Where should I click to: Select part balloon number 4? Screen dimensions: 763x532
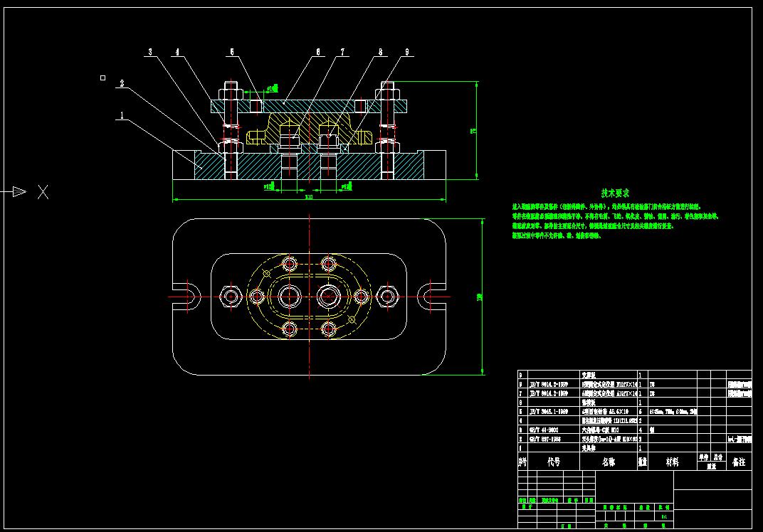pos(177,51)
